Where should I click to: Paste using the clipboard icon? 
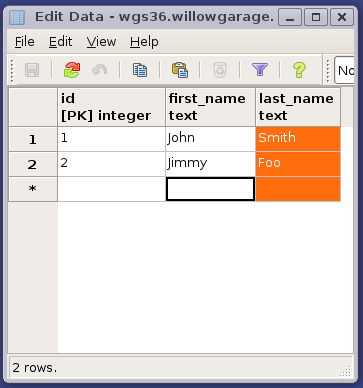(180, 70)
